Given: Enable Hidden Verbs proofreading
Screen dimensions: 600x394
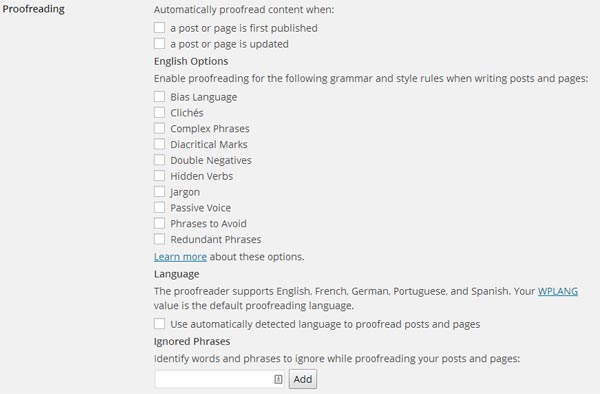Looking at the screenshot, I should pyautogui.click(x=160, y=176).
